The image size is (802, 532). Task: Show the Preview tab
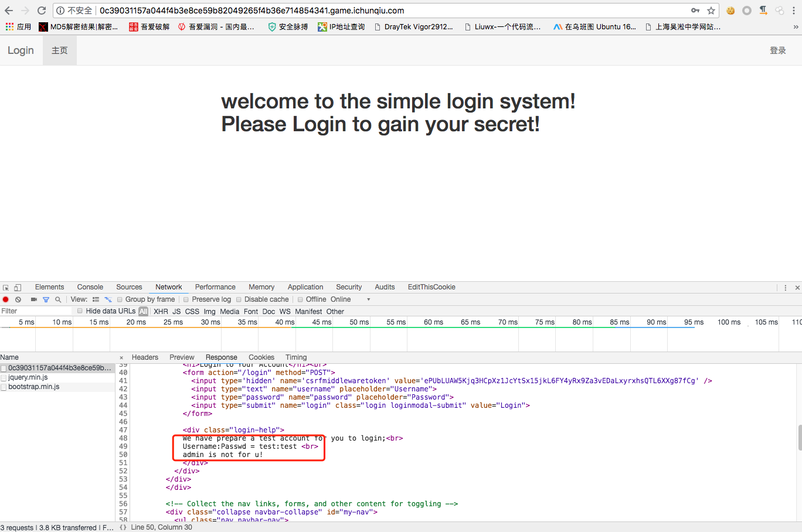[x=182, y=357]
